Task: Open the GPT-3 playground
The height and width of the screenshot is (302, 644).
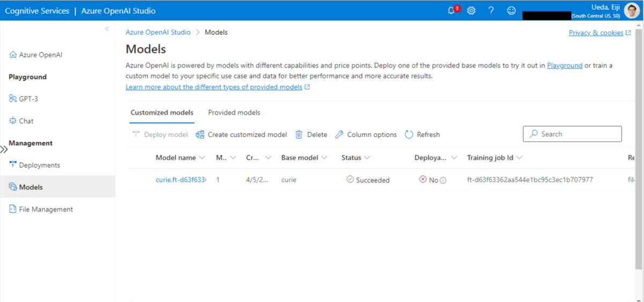Action: (x=24, y=99)
